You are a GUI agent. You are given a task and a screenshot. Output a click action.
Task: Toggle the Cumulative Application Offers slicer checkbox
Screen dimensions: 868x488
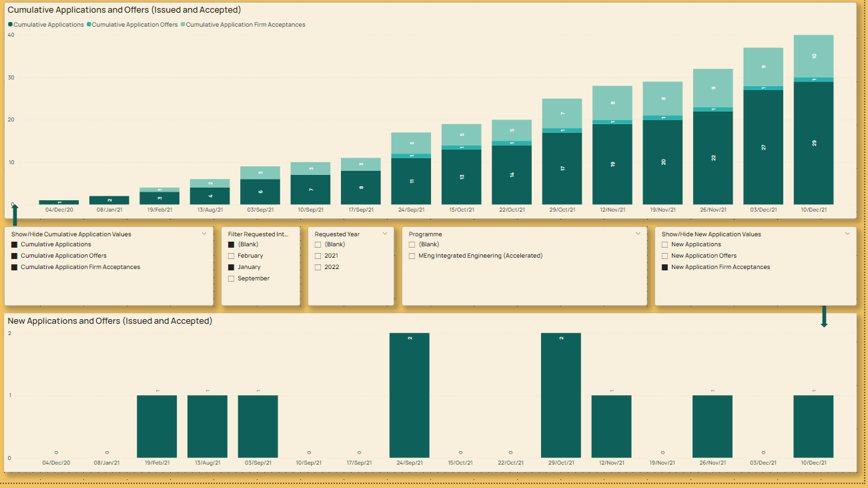pyautogui.click(x=15, y=256)
